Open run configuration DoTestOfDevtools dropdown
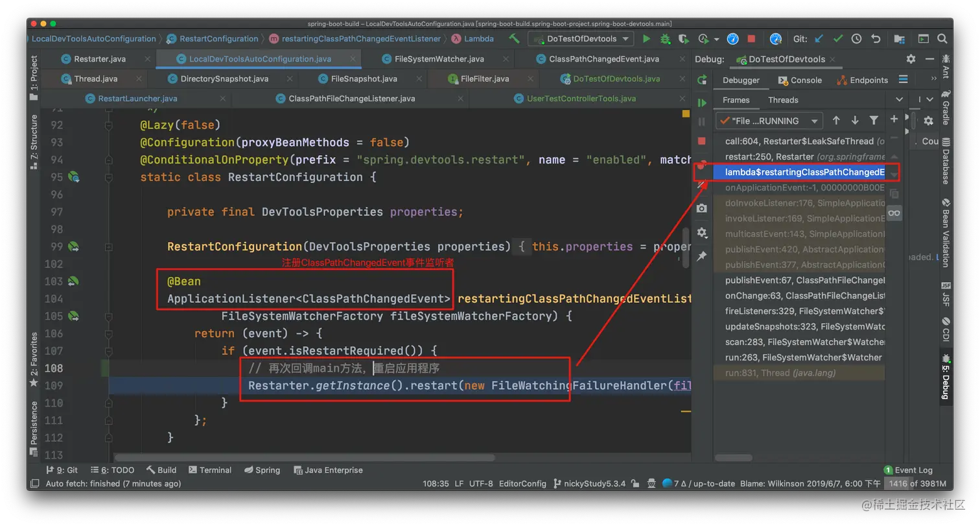The width and height of the screenshot is (980, 526). pos(581,39)
